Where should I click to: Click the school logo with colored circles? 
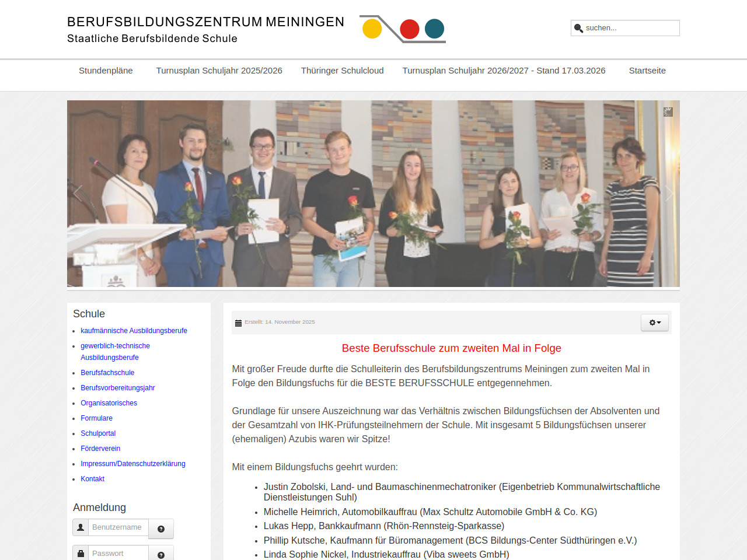(403, 29)
